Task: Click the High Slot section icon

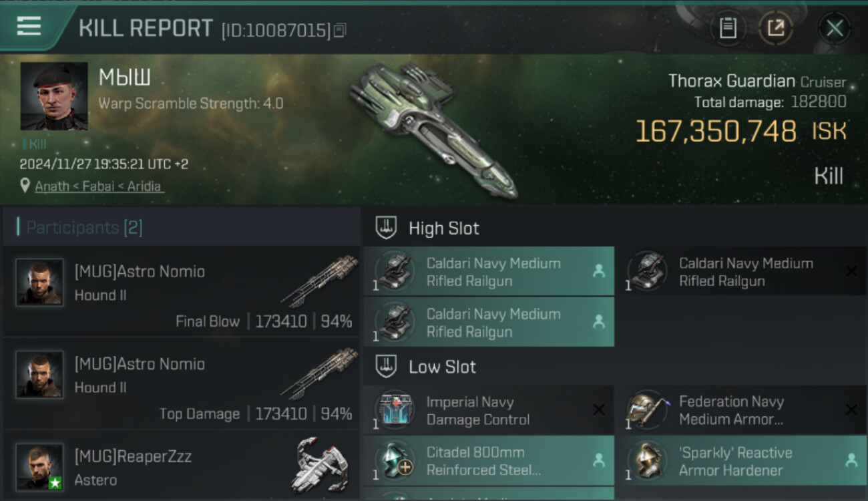Action: pos(386,228)
